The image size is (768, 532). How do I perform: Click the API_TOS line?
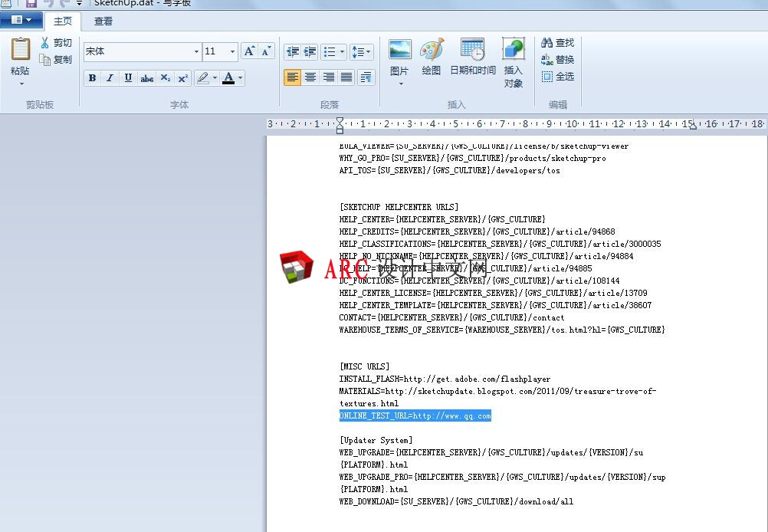pos(450,170)
